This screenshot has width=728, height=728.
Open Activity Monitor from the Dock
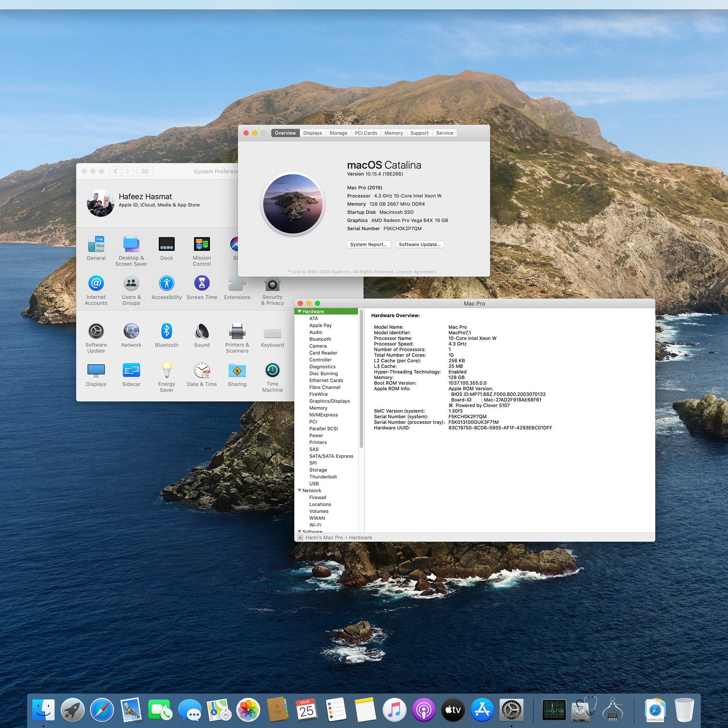(554, 710)
